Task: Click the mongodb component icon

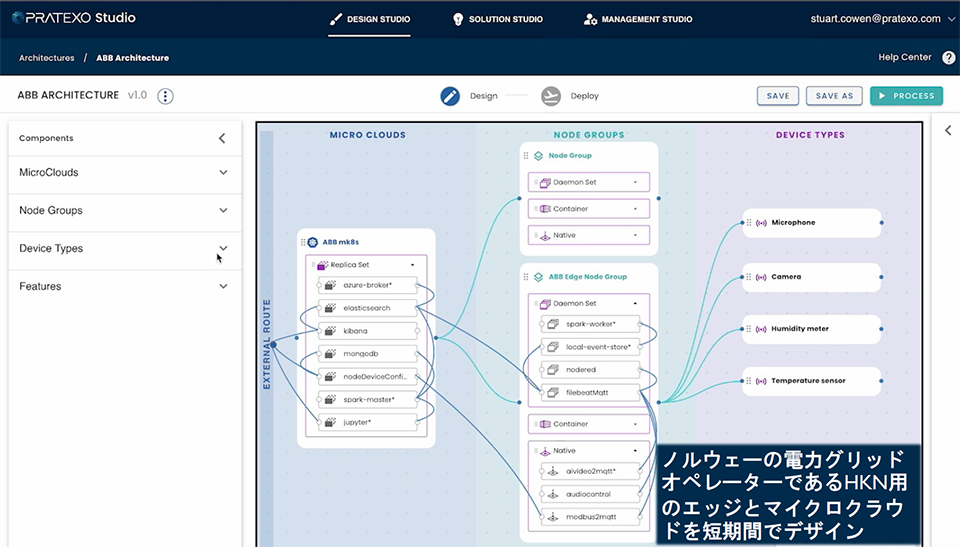Action: pyautogui.click(x=331, y=354)
